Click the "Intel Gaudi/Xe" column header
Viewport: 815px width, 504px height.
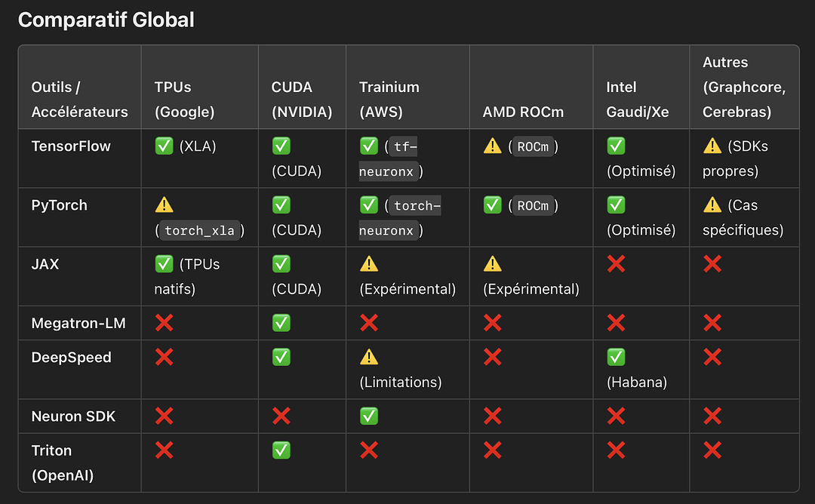(637, 100)
